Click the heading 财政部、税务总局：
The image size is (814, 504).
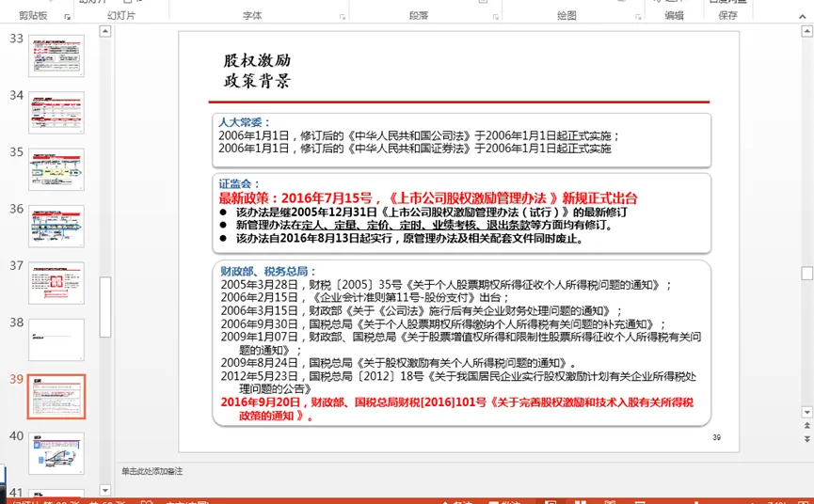coord(268,271)
